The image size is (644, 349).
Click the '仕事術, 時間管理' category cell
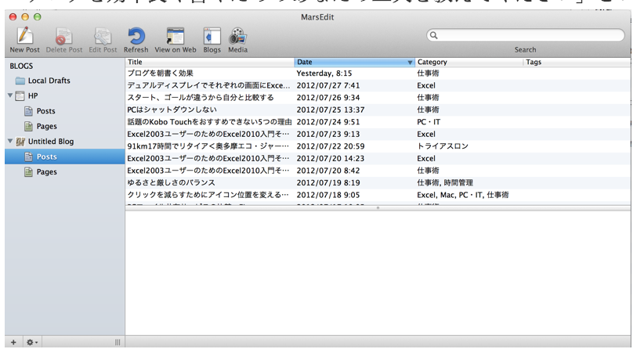click(445, 183)
